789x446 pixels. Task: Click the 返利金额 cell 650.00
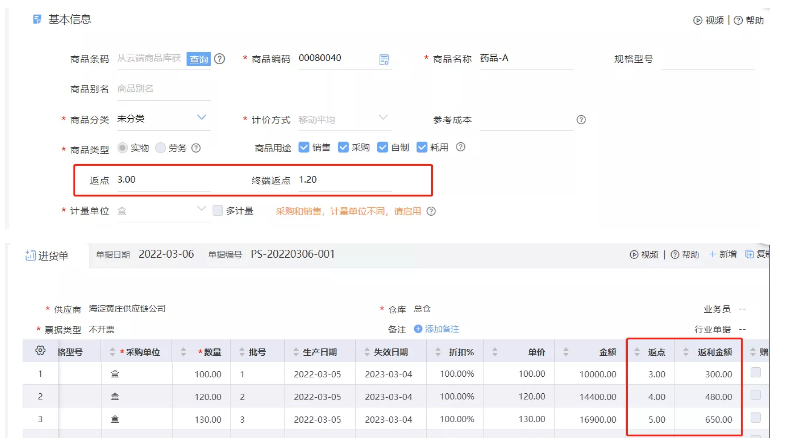[719, 420]
